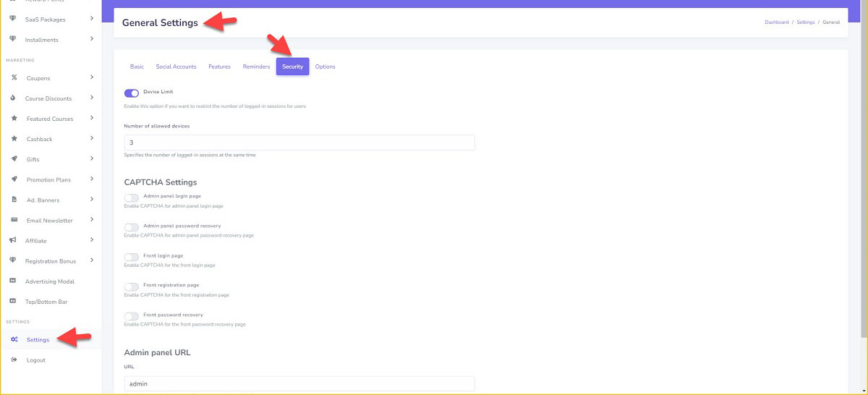Click the Ad. Banners file icon
The image size is (868, 395).
[14, 200]
